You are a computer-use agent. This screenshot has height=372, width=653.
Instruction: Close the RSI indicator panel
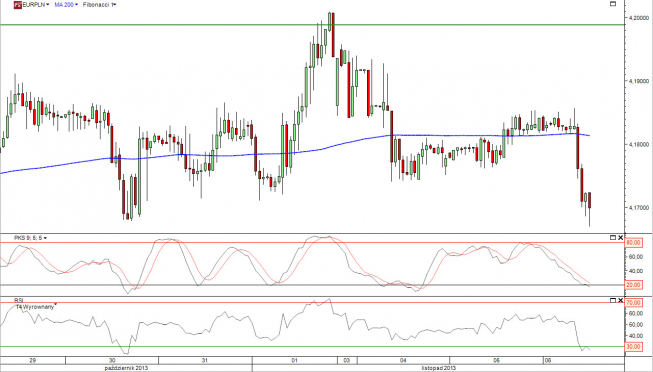pos(620,300)
